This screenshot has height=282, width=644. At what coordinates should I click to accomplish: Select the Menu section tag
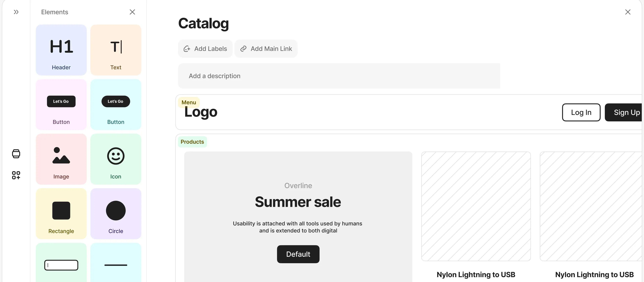[x=188, y=102]
